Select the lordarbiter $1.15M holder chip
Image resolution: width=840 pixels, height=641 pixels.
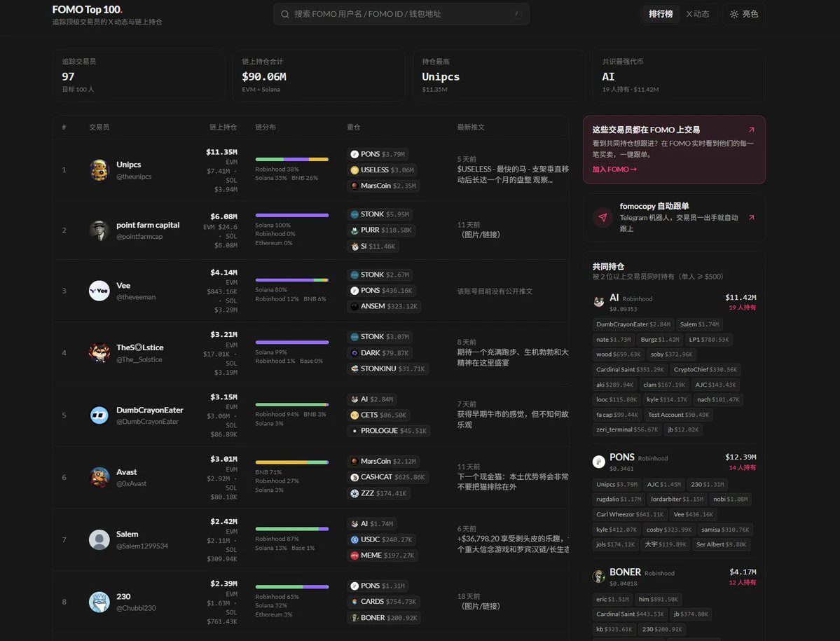pyautogui.click(x=677, y=499)
